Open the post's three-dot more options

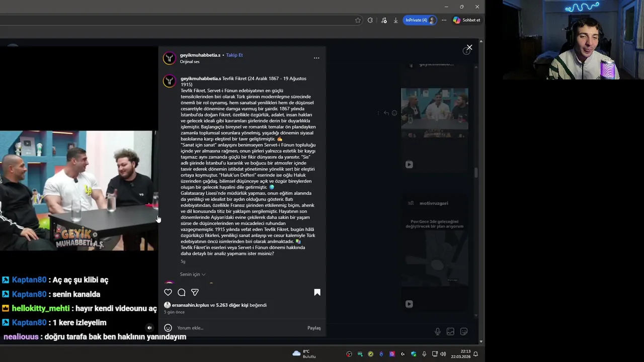316,58
